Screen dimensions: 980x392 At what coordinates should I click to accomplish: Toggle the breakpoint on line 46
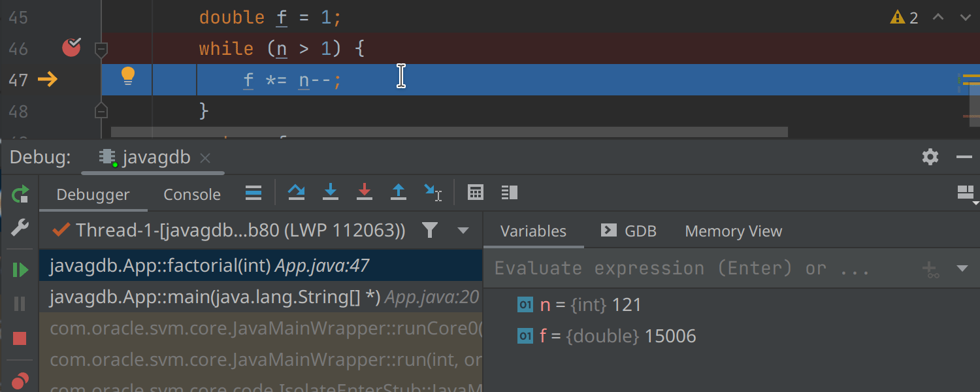pyautogui.click(x=71, y=48)
